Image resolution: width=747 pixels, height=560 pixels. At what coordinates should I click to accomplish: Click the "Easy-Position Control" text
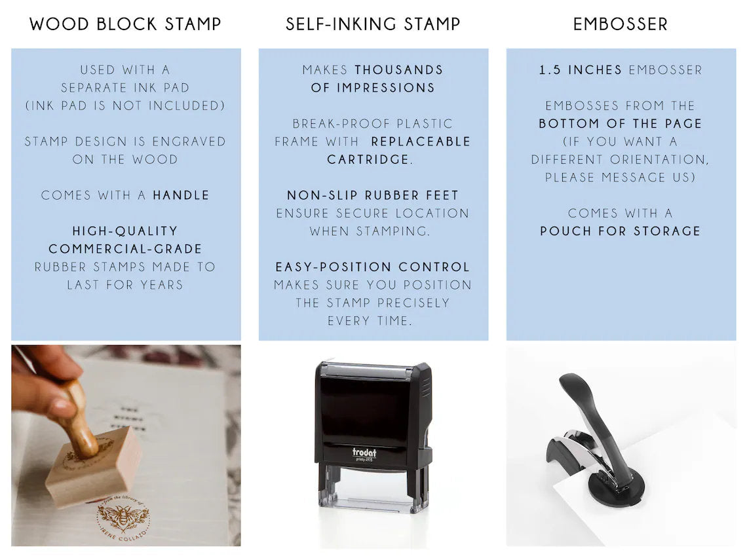click(x=373, y=267)
